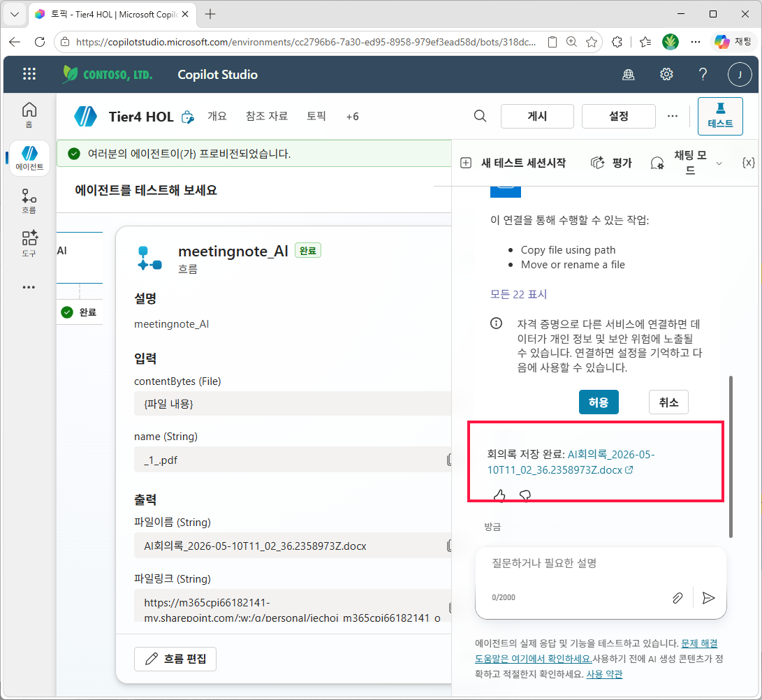Screen dimensions: 762x700
Task: Open the user account avatar J
Action: pyautogui.click(x=740, y=74)
